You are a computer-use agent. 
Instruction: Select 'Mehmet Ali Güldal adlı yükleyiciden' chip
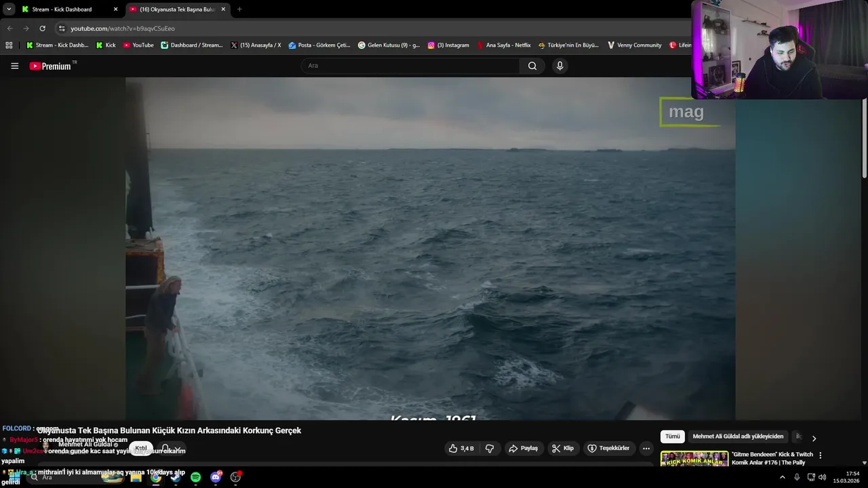click(738, 436)
